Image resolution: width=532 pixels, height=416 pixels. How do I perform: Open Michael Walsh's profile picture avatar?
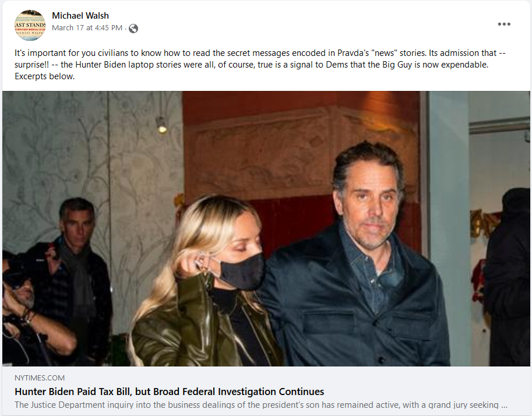point(30,25)
